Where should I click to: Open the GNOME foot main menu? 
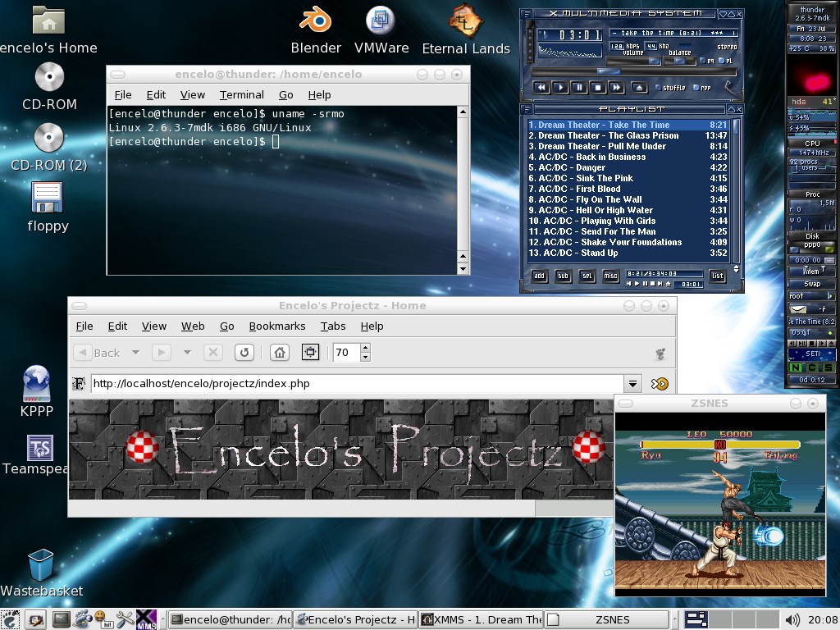tap(10, 619)
